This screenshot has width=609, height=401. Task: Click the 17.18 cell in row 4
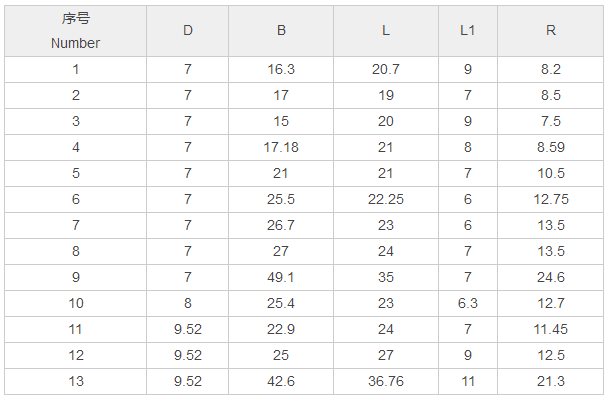point(281,147)
